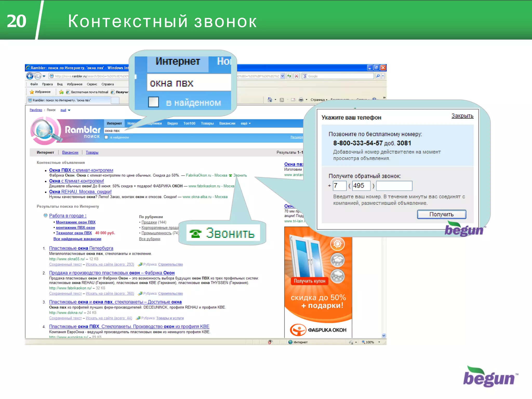Expand the ещё dropdown next to Поиск
532x399 pixels.
[65, 110]
